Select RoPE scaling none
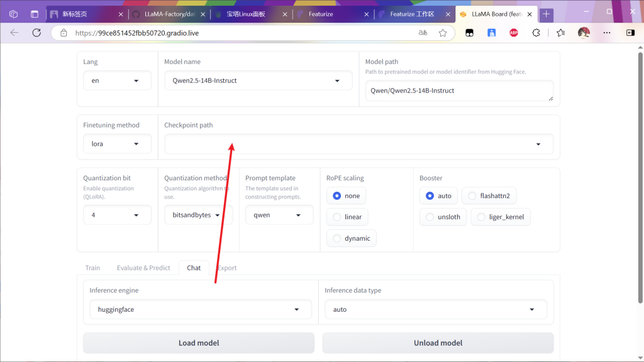Image resolution: width=644 pixels, height=362 pixels. (x=347, y=196)
